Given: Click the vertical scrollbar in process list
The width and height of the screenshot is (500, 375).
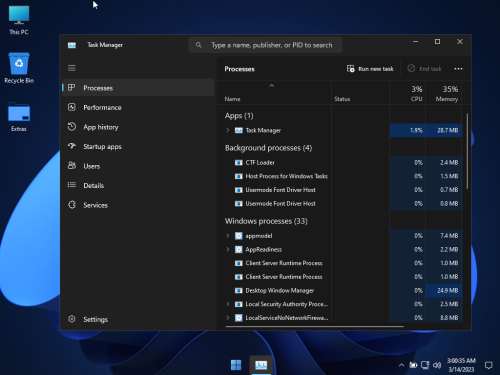Looking at the screenshot, I should 467,151.
